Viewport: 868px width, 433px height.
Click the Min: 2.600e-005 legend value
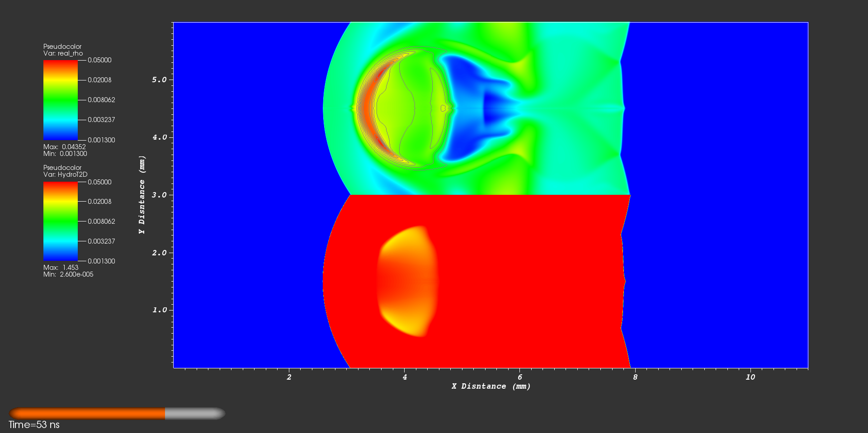pos(68,274)
